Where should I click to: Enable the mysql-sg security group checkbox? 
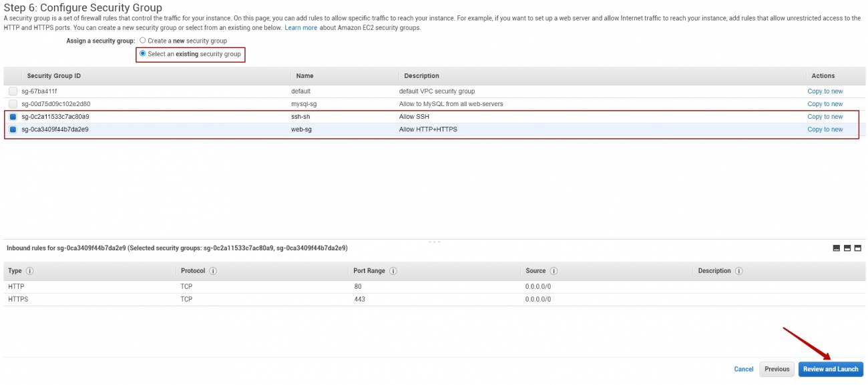[13, 104]
